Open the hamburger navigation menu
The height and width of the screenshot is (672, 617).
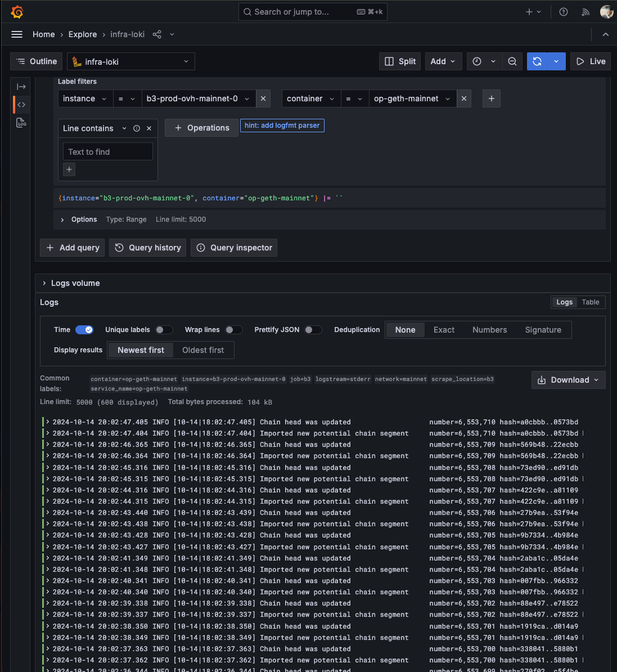(x=17, y=34)
